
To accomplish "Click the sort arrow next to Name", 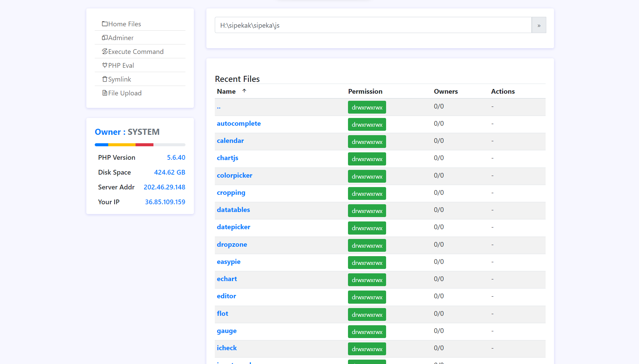I will coord(244,91).
